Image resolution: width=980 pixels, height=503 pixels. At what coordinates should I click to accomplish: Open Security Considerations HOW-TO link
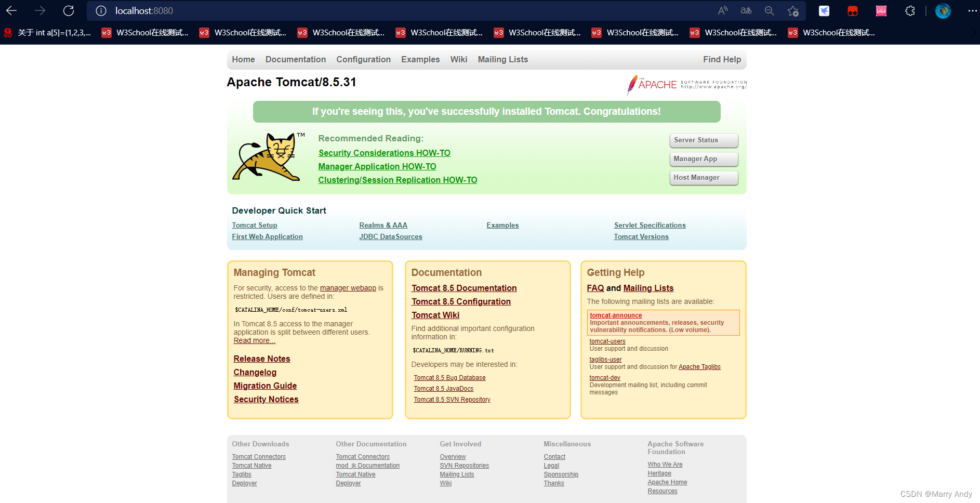coord(385,153)
